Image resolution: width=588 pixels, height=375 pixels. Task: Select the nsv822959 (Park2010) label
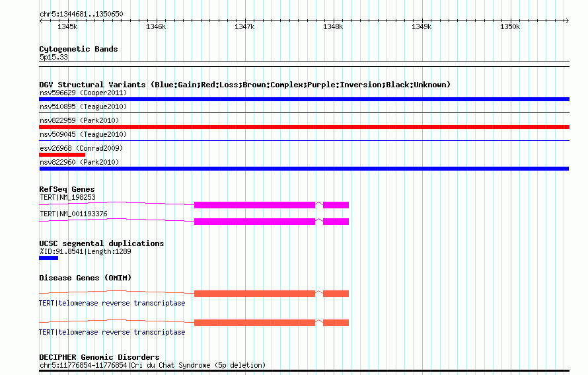(79, 120)
